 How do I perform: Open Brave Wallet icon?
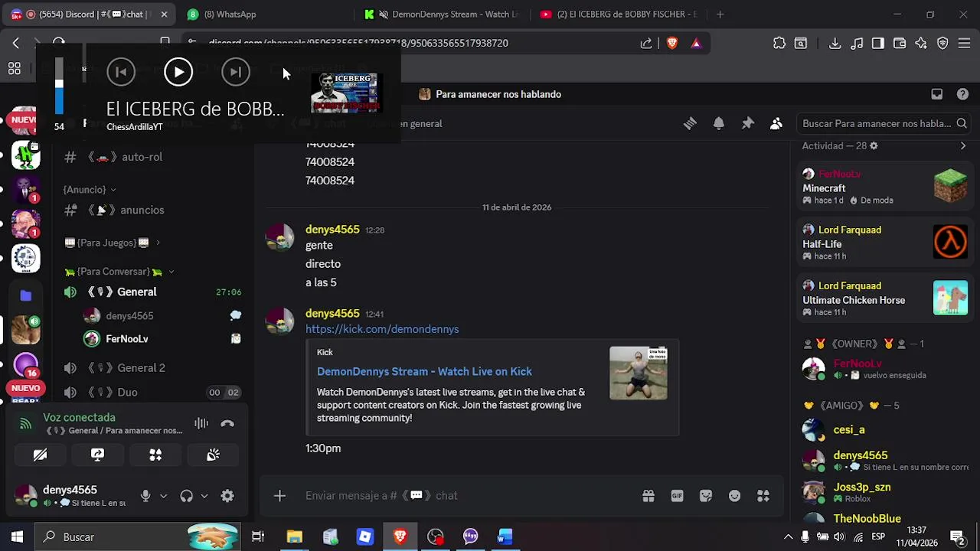pyautogui.click(x=900, y=44)
